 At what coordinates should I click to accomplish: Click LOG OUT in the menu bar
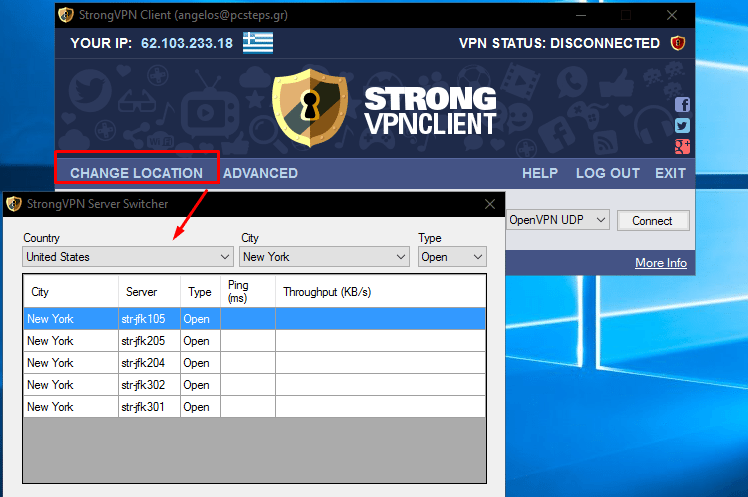click(608, 173)
